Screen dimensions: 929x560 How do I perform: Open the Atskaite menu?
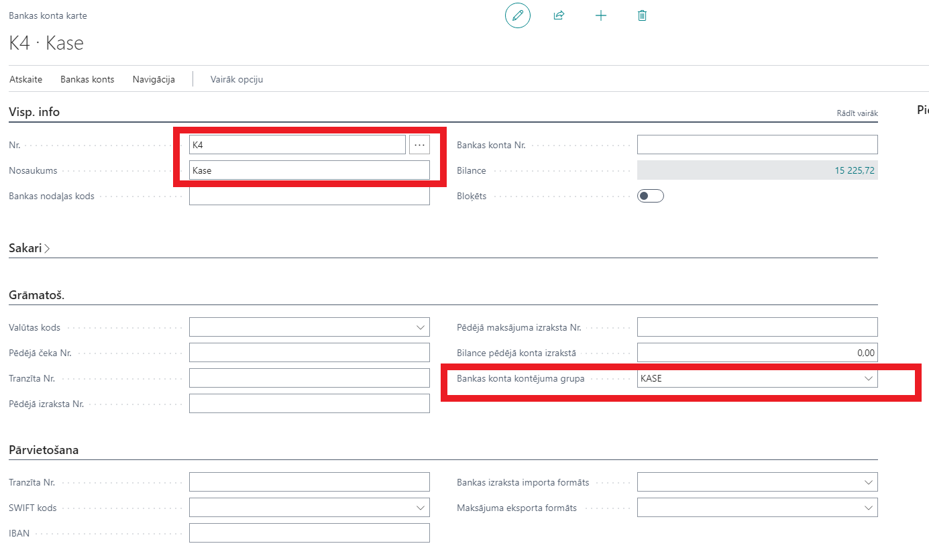[25, 79]
